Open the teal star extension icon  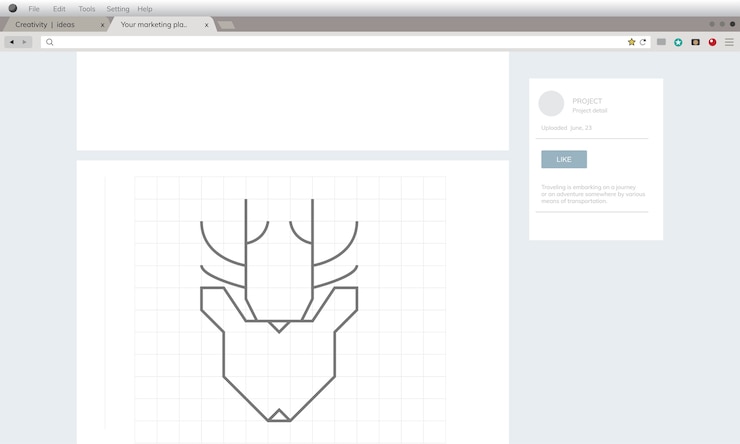pyautogui.click(x=678, y=42)
